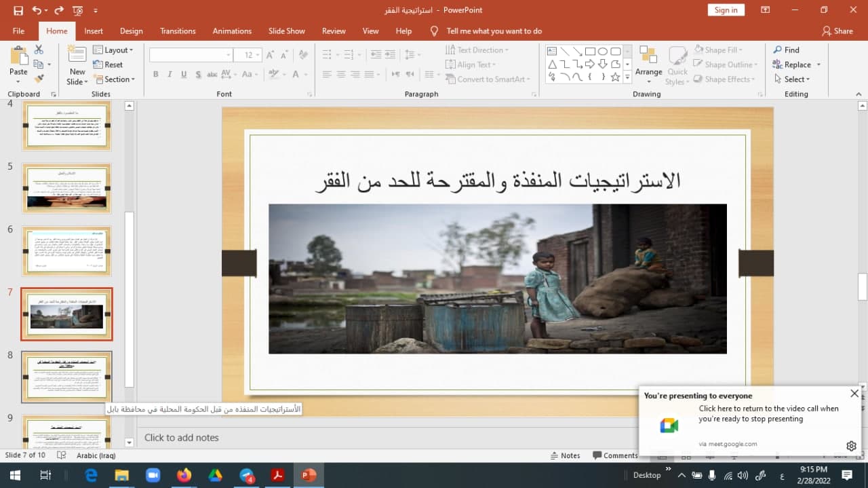Click the slide panel vertical scrollbar
Viewport: 868px width, 488px height.
tap(130, 299)
